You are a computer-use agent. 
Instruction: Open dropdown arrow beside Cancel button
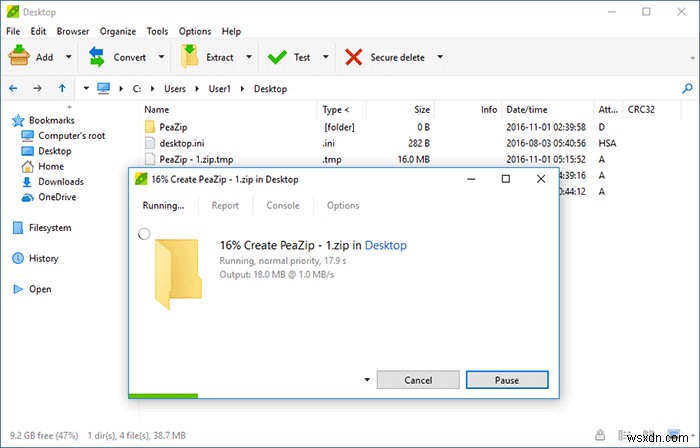point(367,380)
